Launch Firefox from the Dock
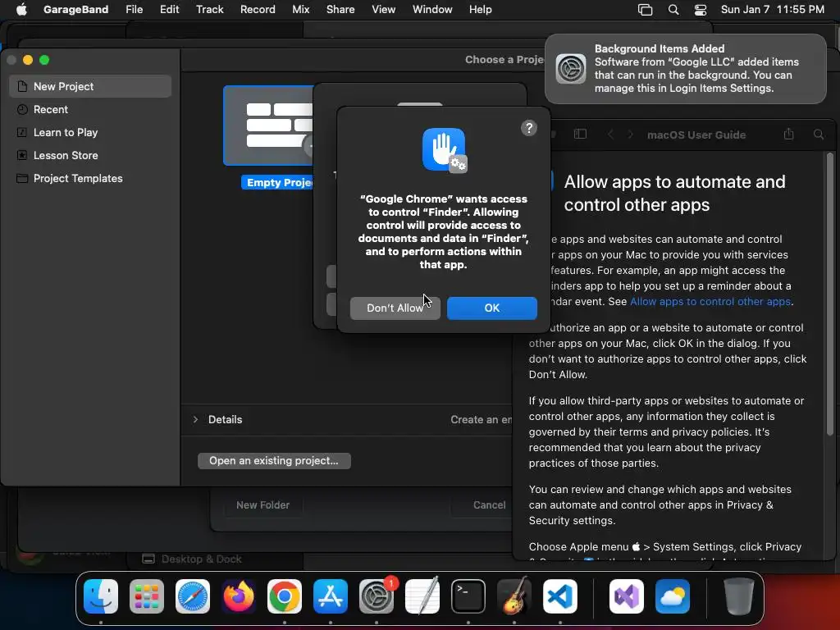The height and width of the screenshot is (630, 840). click(239, 596)
